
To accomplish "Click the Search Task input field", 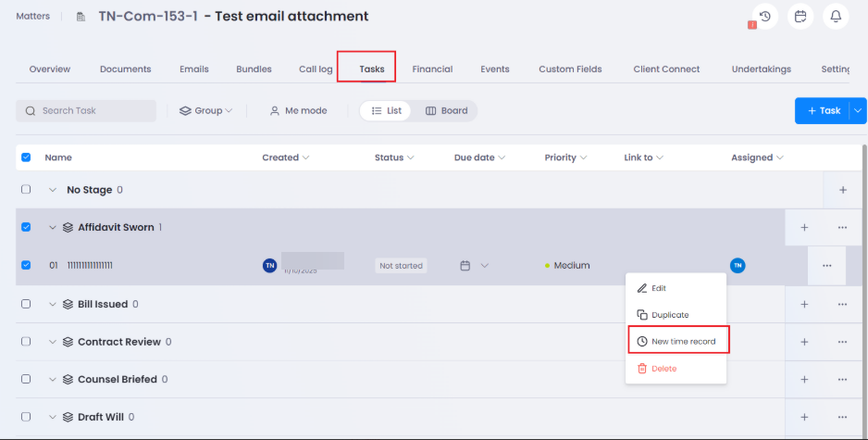I will click(86, 111).
